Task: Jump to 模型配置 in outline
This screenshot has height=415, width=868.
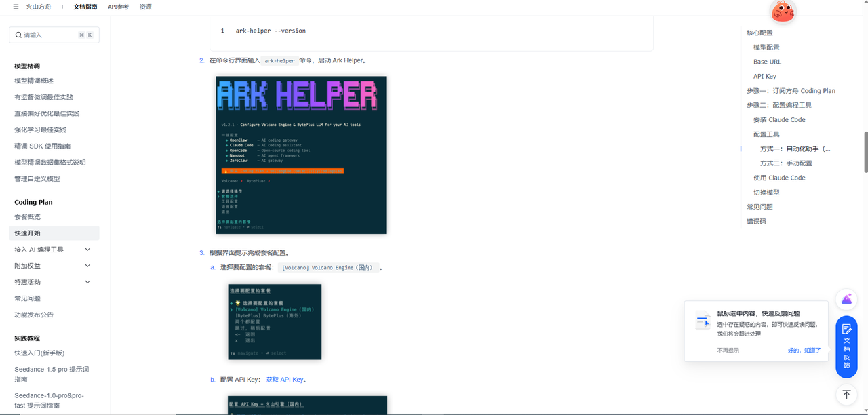Action: [x=766, y=47]
